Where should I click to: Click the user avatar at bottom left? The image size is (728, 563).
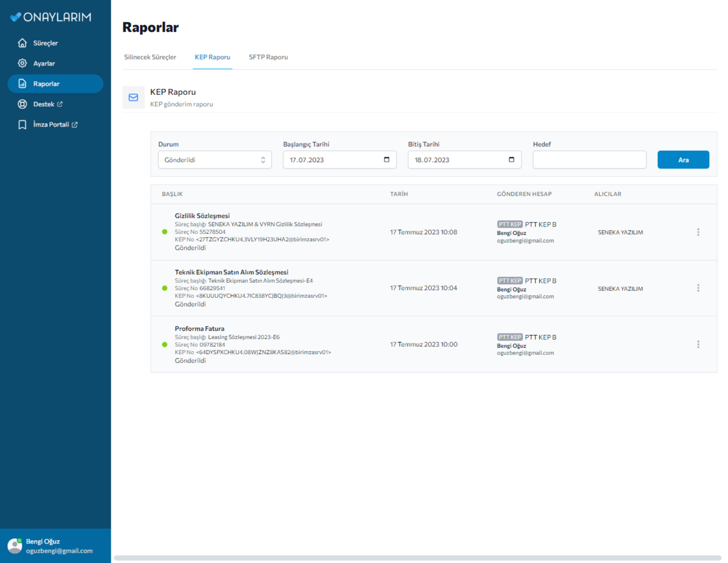15,546
